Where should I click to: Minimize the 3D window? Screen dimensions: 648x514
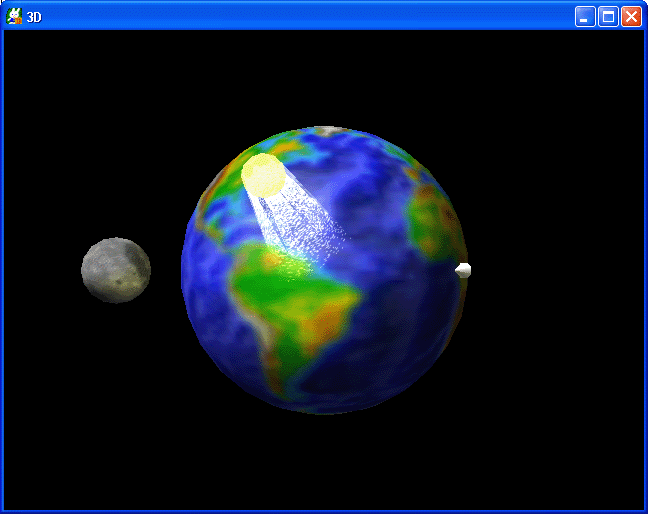click(x=585, y=16)
